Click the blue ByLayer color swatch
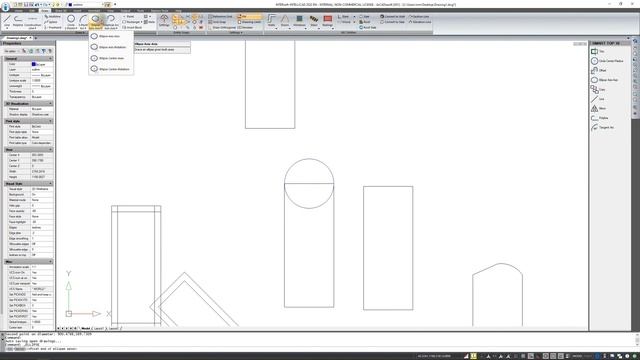Viewport: 640px width, 360px height. point(33,64)
